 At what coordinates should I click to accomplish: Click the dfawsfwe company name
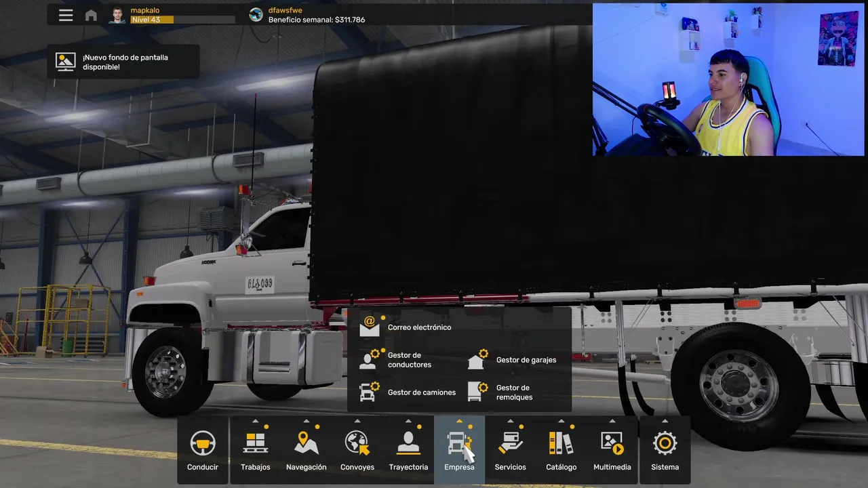[x=285, y=10]
